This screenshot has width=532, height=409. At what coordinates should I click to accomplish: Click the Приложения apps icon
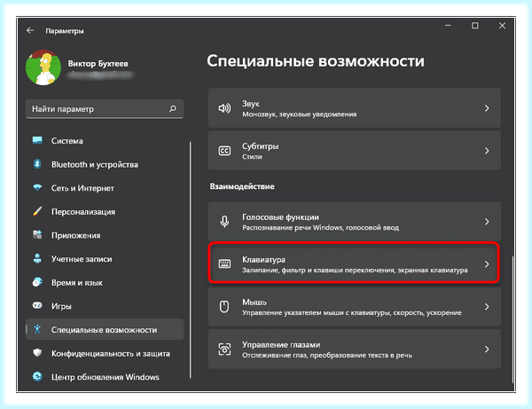pos(37,234)
